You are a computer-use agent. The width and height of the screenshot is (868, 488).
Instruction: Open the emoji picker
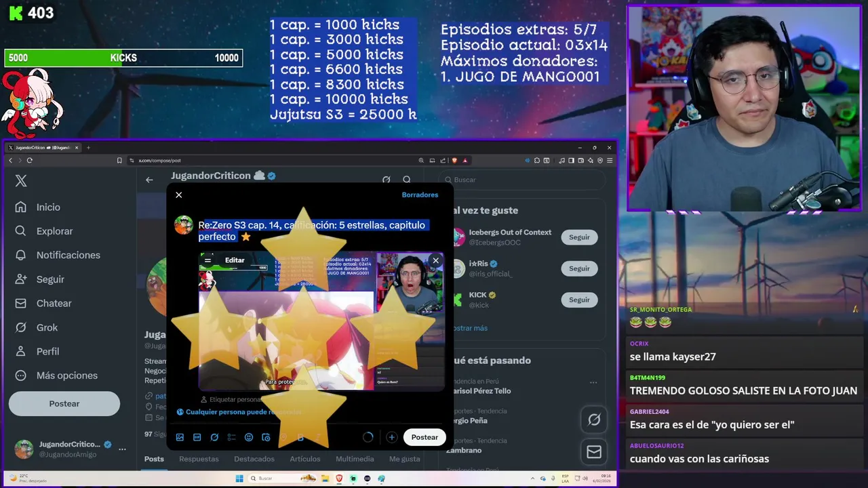(x=249, y=437)
